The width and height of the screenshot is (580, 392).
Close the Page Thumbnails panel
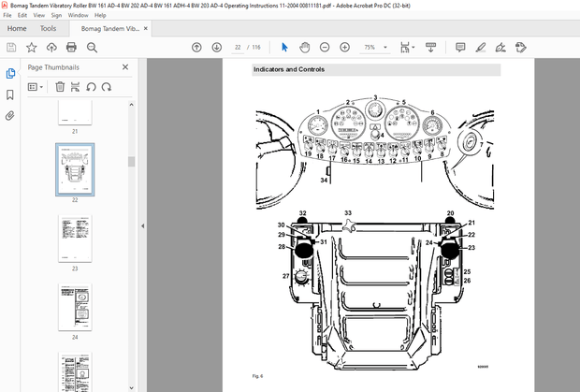pyautogui.click(x=125, y=67)
